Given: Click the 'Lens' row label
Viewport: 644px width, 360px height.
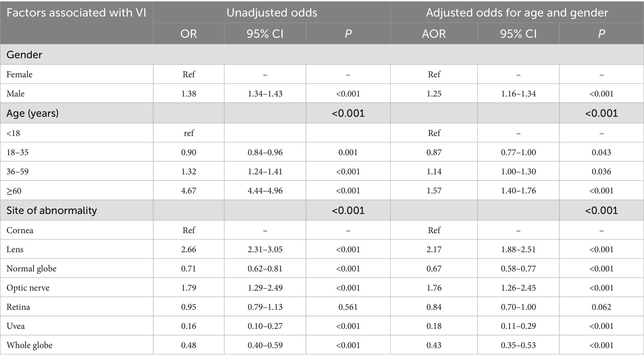Looking at the screenshot, I should tap(15, 249).
